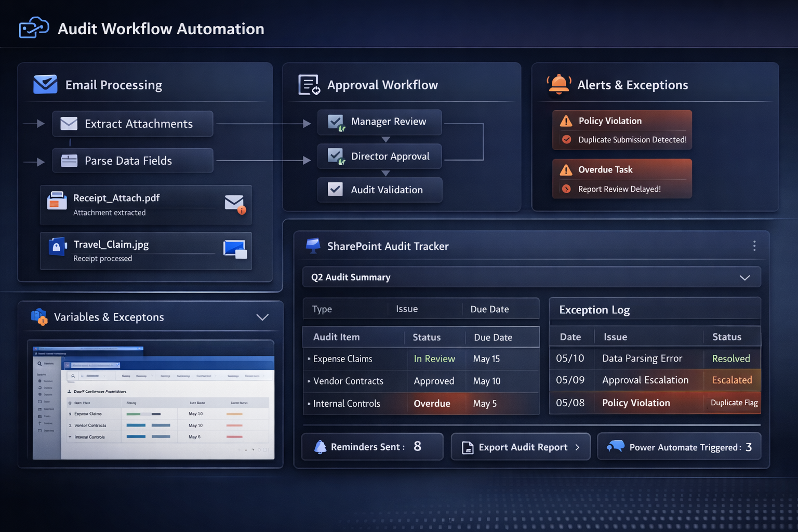Click the Export Audit Report document icon

(x=468, y=447)
